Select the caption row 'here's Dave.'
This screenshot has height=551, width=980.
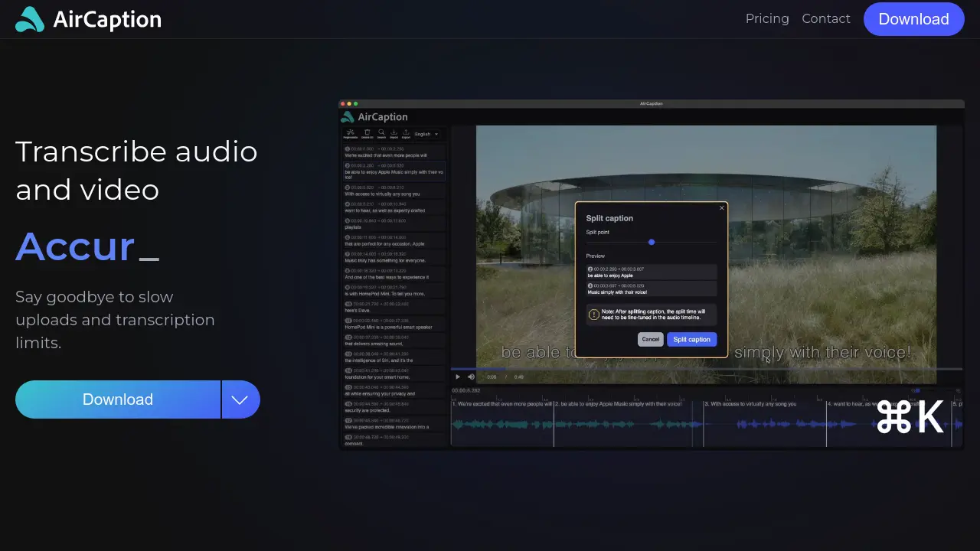(394, 307)
